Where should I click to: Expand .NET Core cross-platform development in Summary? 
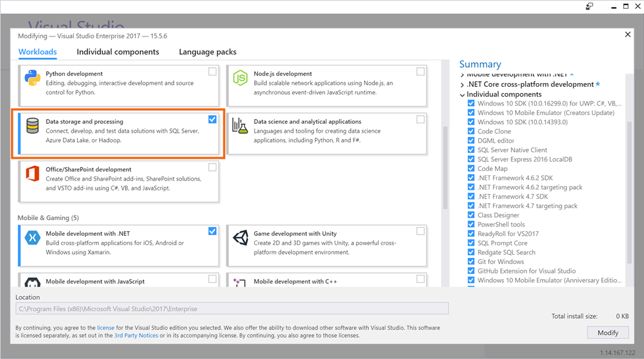point(462,84)
